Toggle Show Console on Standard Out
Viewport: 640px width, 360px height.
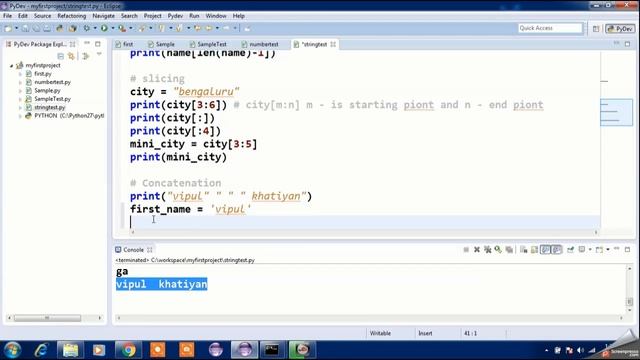coord(545,249)
